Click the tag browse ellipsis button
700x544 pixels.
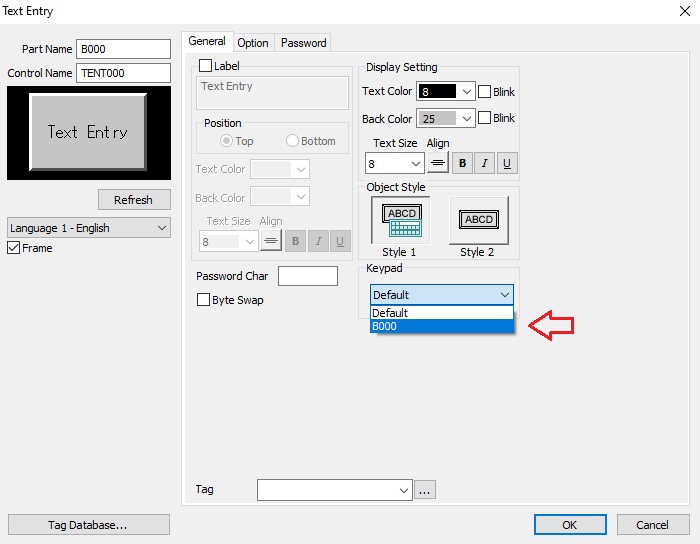click(425, 490)
